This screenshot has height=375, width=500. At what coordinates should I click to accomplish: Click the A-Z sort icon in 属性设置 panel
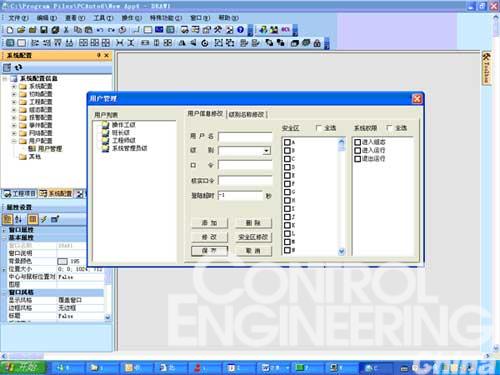18,219
